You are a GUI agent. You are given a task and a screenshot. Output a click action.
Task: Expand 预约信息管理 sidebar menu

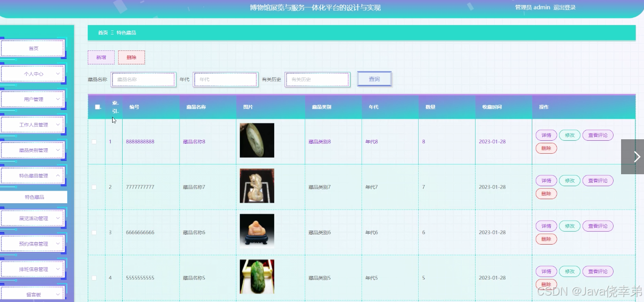32,244
